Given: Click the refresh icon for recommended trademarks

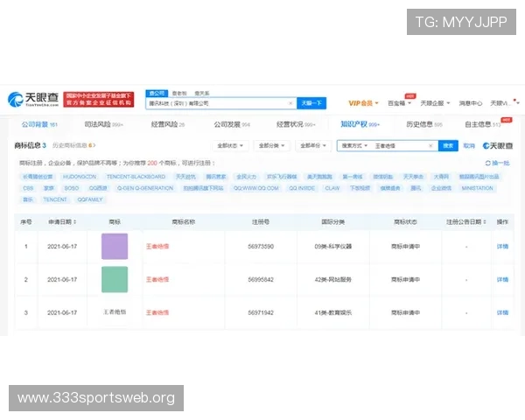Looking at the screenshot, I should (488, 163).
